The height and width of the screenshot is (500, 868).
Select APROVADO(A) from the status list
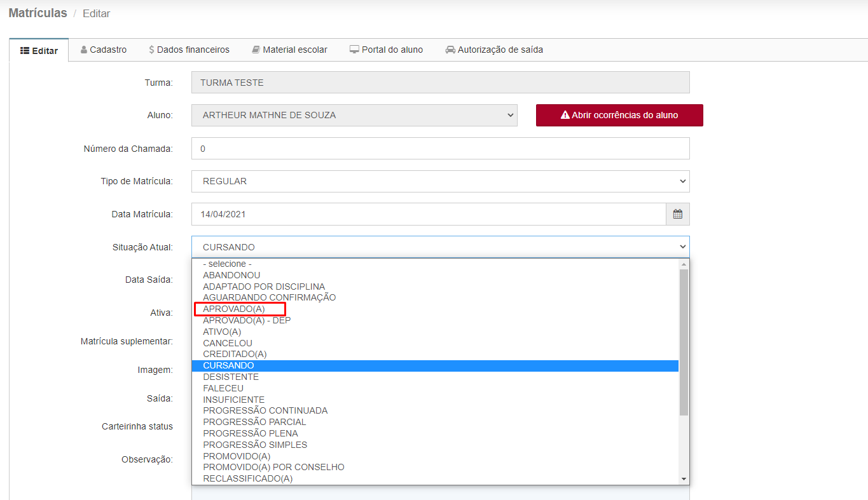234,309
